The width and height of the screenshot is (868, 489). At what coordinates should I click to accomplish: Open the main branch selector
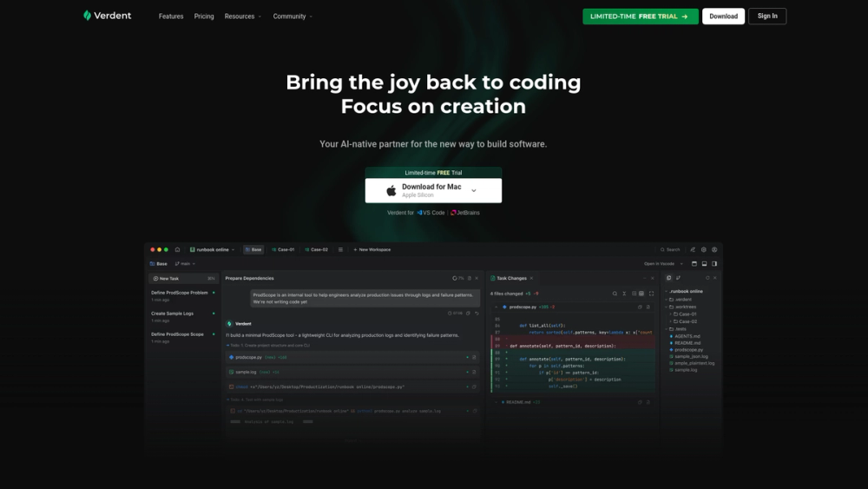click(186, 263)
